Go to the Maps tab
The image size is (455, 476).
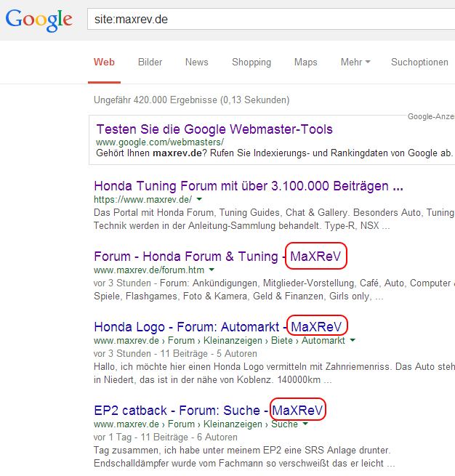click(x=306, y=62)
